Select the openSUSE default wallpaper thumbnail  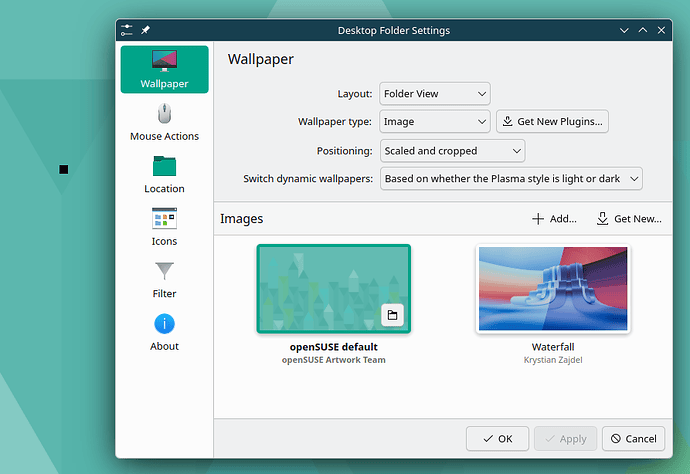click(334, 289)
